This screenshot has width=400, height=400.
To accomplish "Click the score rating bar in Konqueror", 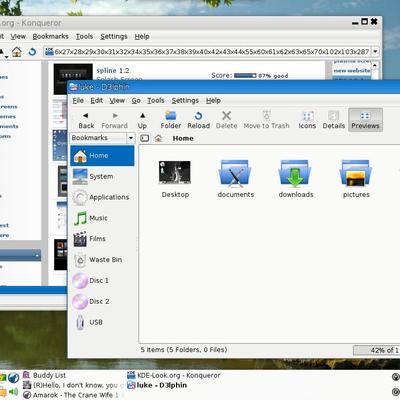I will pyautogui.click(x=245, y=76).
